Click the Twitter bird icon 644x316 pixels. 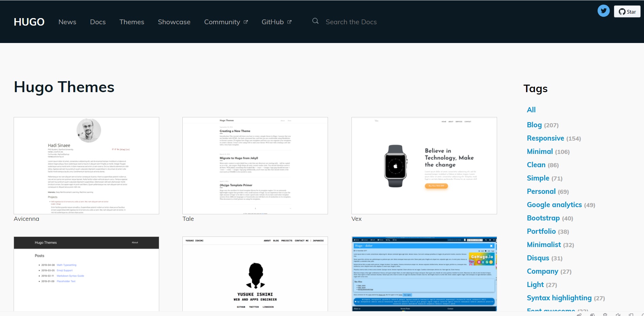tap(603, 11)
